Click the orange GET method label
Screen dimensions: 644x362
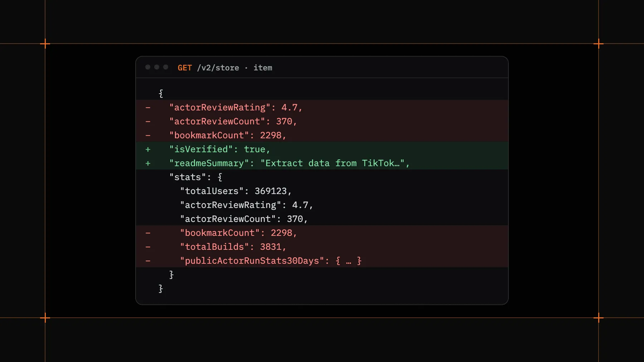(x=185, y=68)
